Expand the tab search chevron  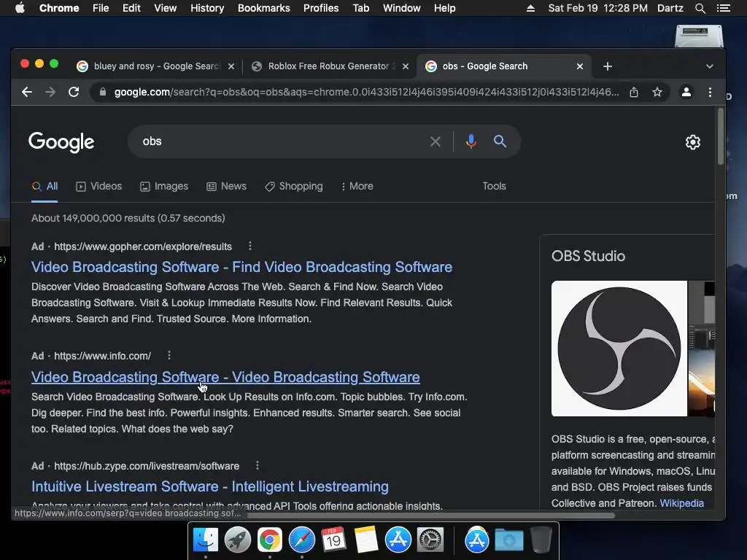tap(709, 66)
